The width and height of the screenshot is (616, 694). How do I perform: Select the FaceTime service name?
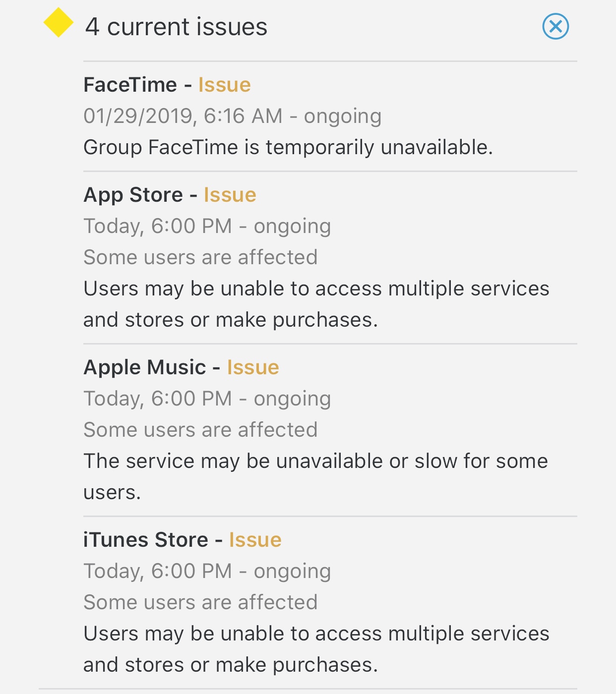click(x=130, y=85)
